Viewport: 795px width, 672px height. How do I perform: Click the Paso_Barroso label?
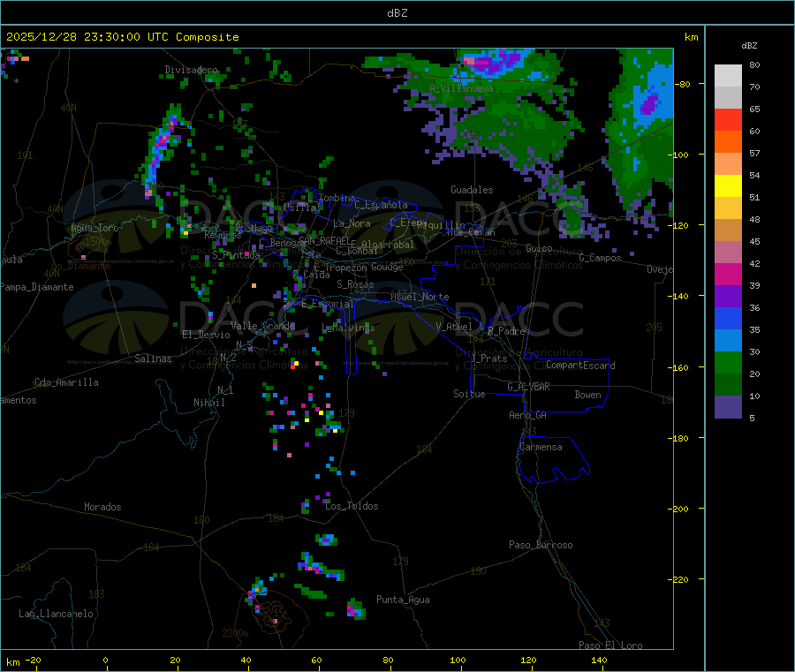(541, 545)
